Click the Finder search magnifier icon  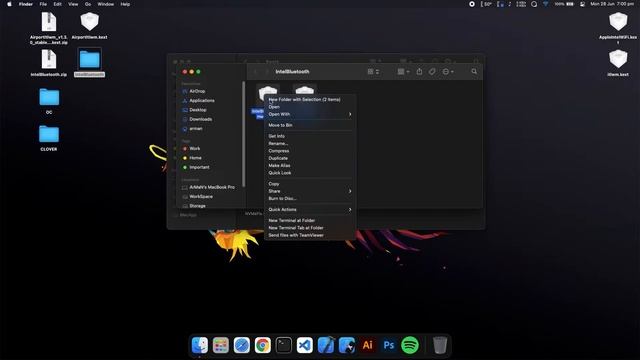[474, 71]
